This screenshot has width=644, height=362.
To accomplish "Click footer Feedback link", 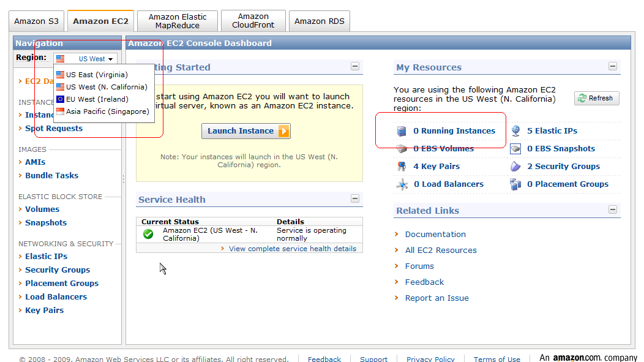I will click(324, 359).
